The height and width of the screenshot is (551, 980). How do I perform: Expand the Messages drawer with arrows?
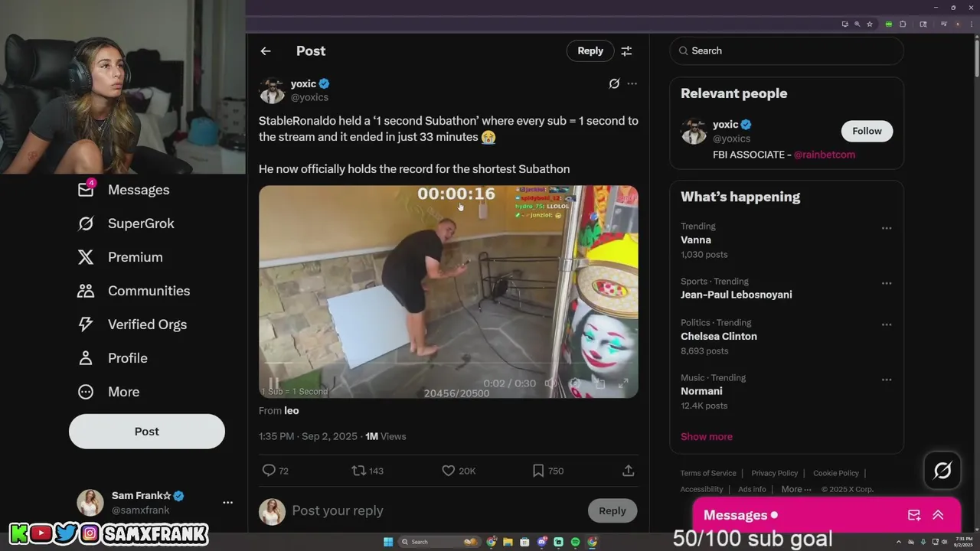pyautogui.click(x=938, y=515)
